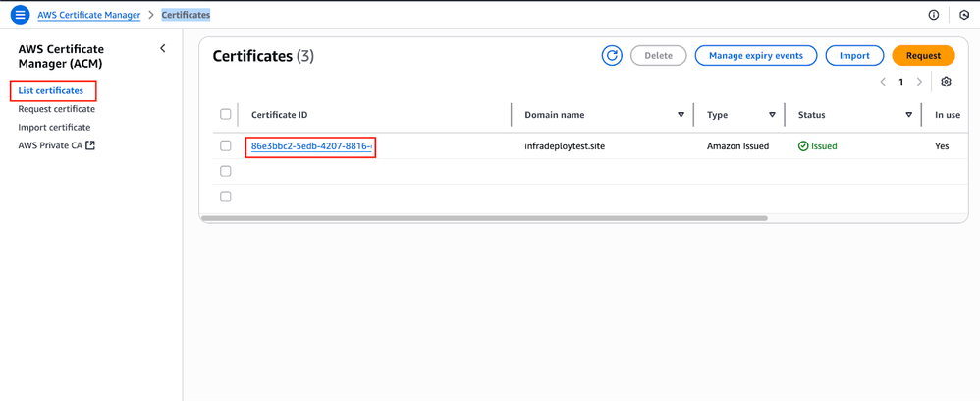The height and width of the screenshot is (401, 980).
Task: Click the hexagon icon at top right
Action: coord(964,15)
